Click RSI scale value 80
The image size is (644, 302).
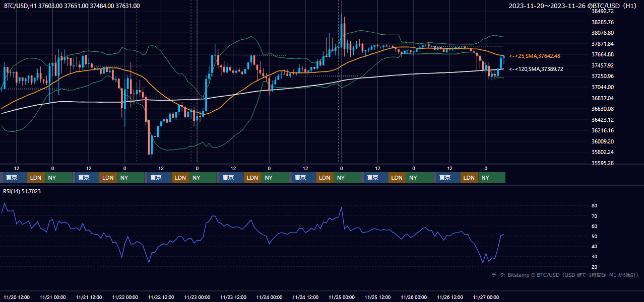[x=595, y=206]
